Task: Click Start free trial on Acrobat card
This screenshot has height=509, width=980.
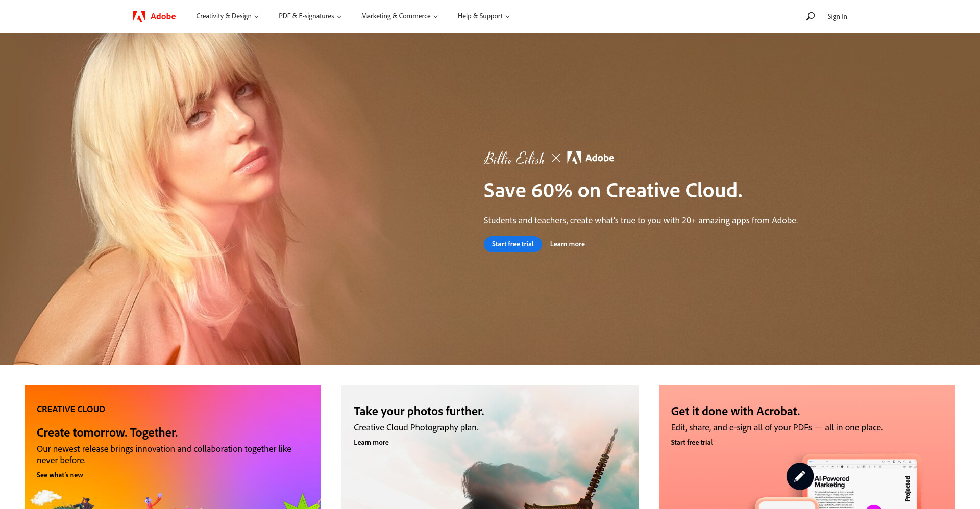Action: 692,442
